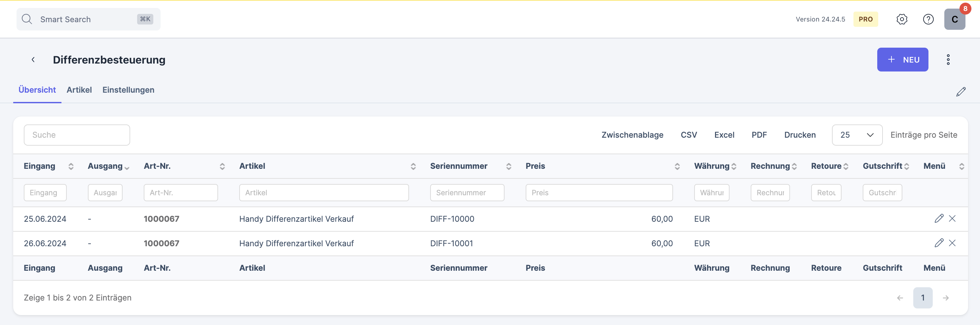Open the three-dot more options menu
The image size is (980, 325).
(948, 60)
